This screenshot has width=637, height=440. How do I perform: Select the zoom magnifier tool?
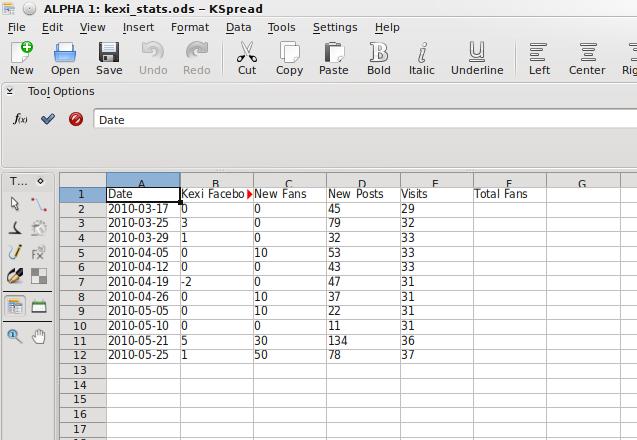click(x=15, y=337)
